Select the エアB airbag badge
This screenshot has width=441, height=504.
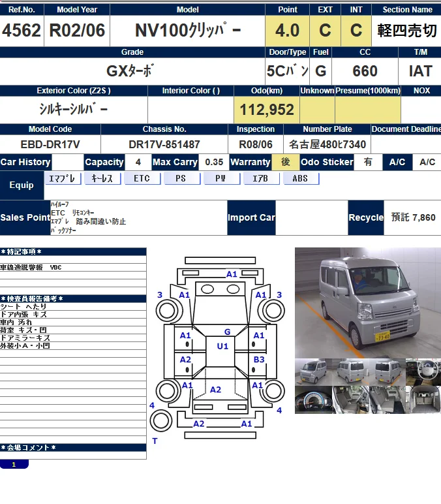click(x=261, y=178)
